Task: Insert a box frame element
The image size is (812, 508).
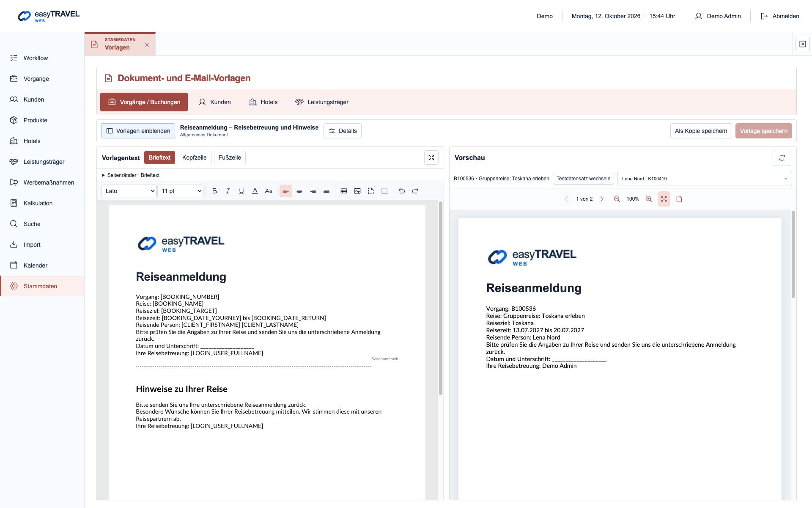Action: [384, 191]
